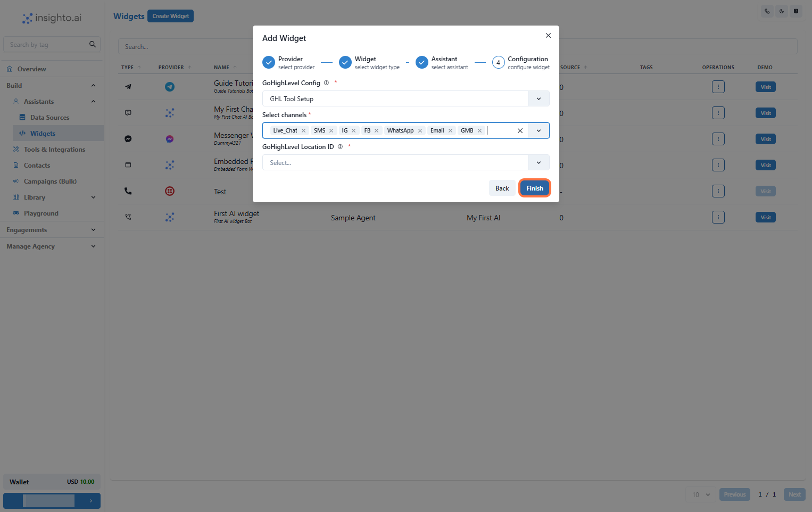The image size is (812, 512).
Task: Click Visit for Messenger widget
Action: pyautogui.click(x=766, y=139)
